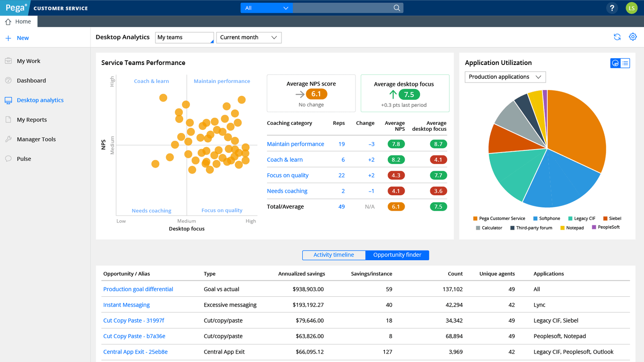Toggle pie chart view for Application Utilization
This screenshot has height=362, width=644.
click(x=615, y=63)
